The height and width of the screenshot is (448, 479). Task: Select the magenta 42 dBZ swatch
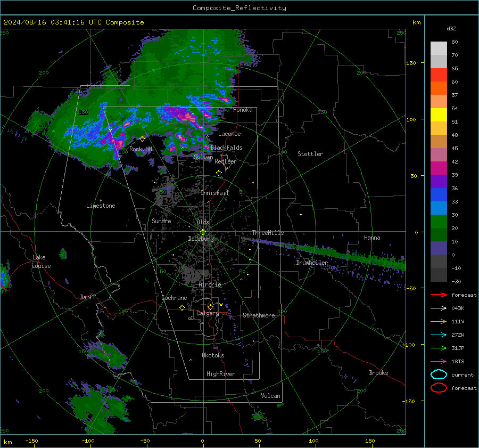tap(439, 168)
